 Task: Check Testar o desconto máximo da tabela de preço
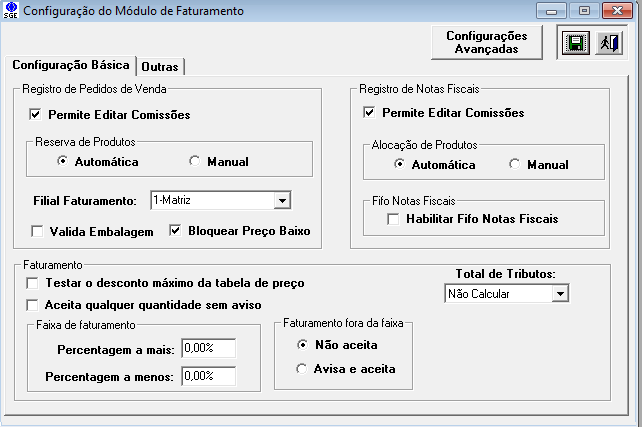(x=34, y=284)
